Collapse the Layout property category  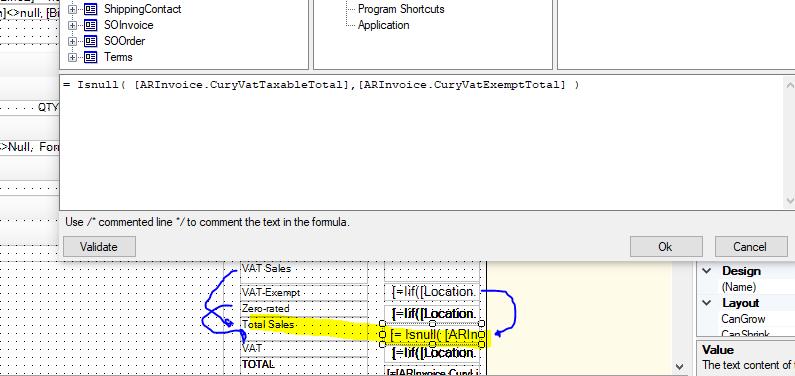pyautogui.click(x=707, y=303)
